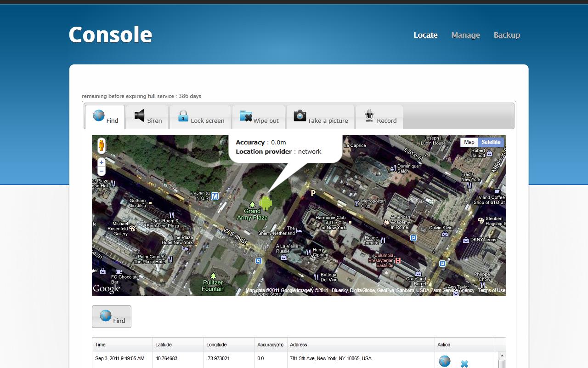
Task: Sort by the Latitude column header
Action: 178,345
